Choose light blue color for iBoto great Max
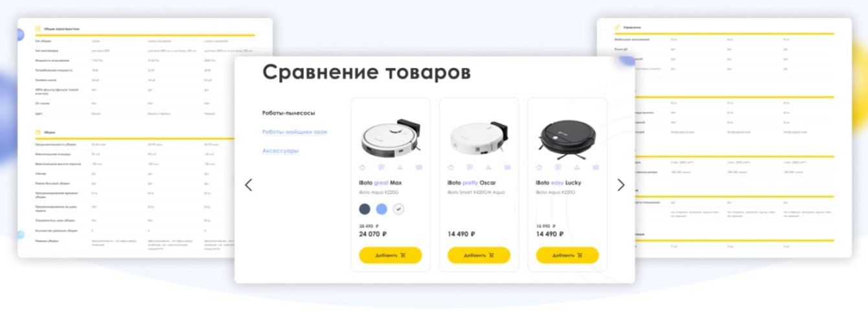 click(382, 209)
